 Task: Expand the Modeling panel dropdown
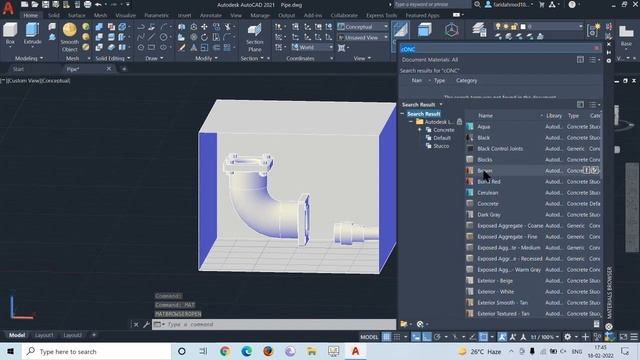pyautogui.click(x=29, y=58)
